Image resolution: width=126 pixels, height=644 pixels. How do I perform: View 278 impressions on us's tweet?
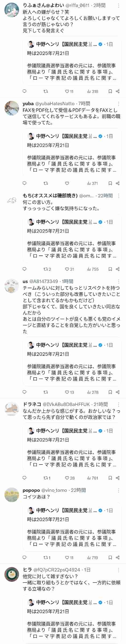[93, 392]
